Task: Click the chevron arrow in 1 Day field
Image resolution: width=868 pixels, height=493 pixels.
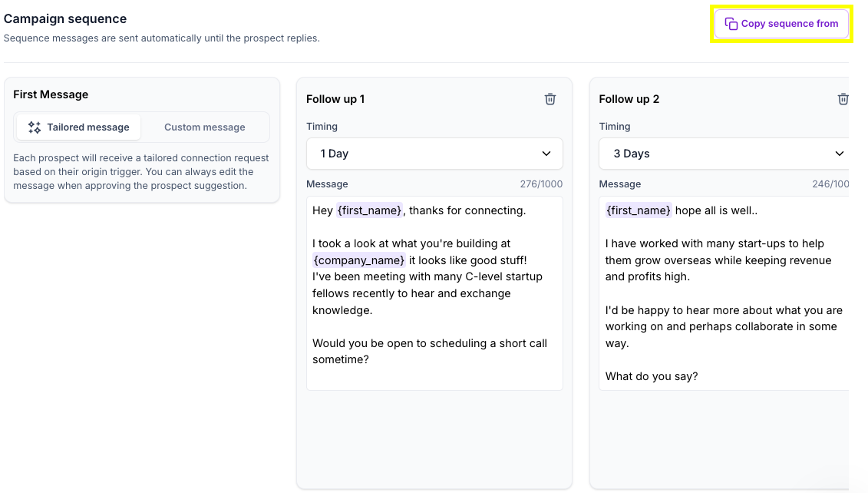Action: [546, 154]
